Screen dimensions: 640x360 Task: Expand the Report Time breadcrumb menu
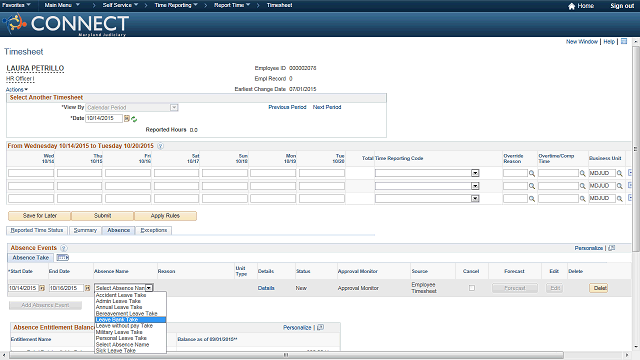[x=232, y=5]
